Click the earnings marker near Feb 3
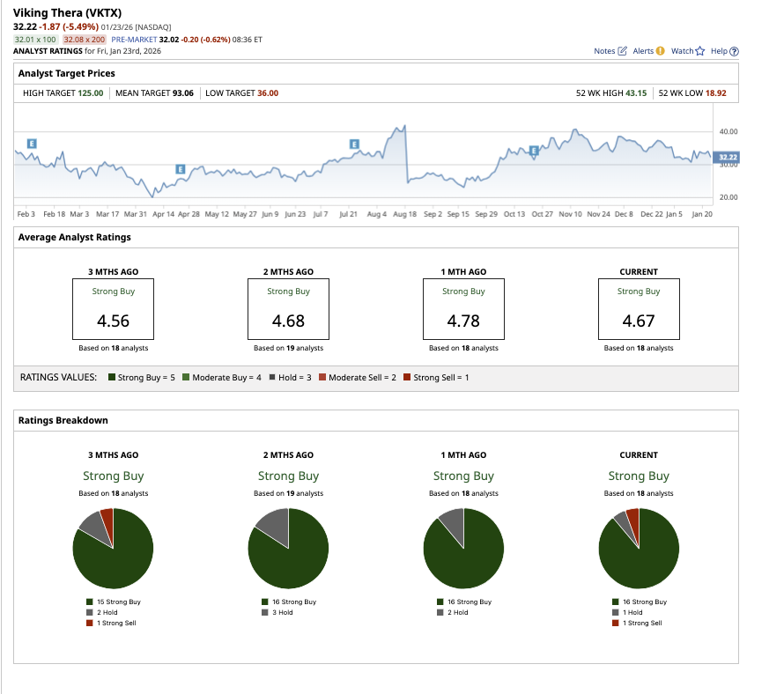 [x=32, y=144]
